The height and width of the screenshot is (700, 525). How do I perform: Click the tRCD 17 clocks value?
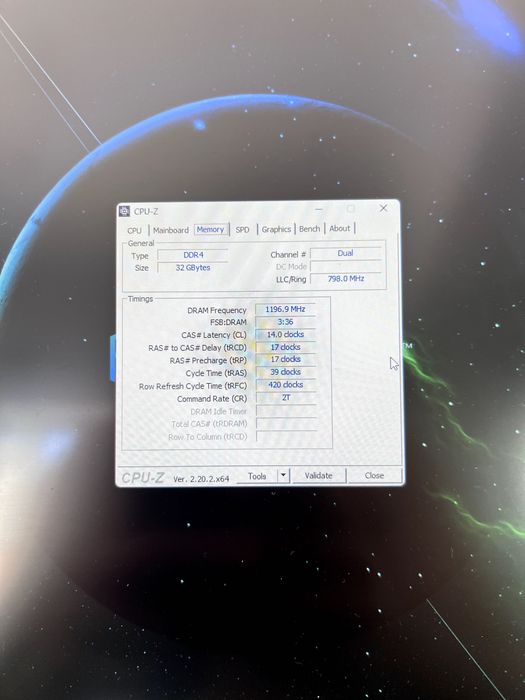pyautogui.click(x=285, y=347)
